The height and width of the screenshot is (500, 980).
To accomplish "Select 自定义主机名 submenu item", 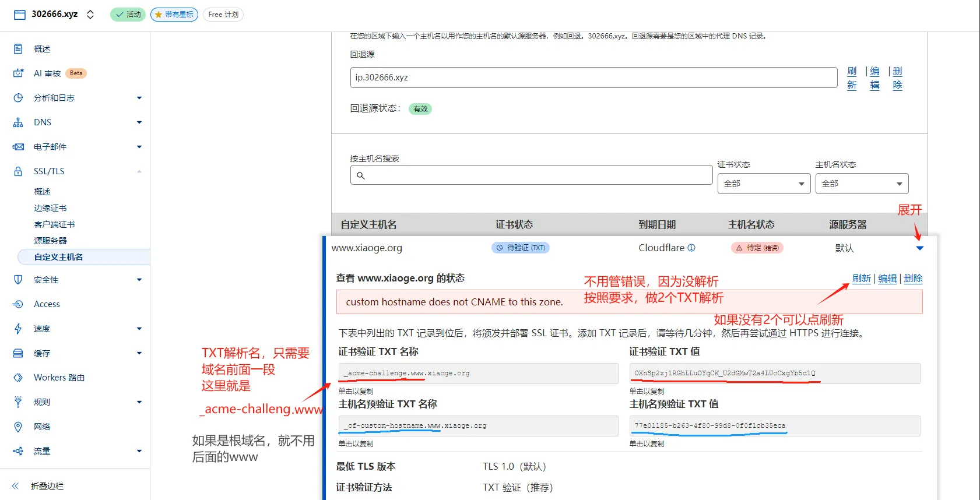I will (84, 257).
